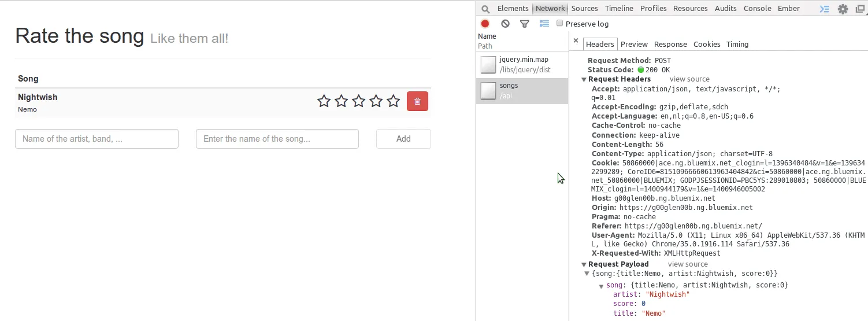Enable the Preserve log checkbox
The height and width of the screenshot is (321, 868).
pyautogui.click(x=559, y=23)
